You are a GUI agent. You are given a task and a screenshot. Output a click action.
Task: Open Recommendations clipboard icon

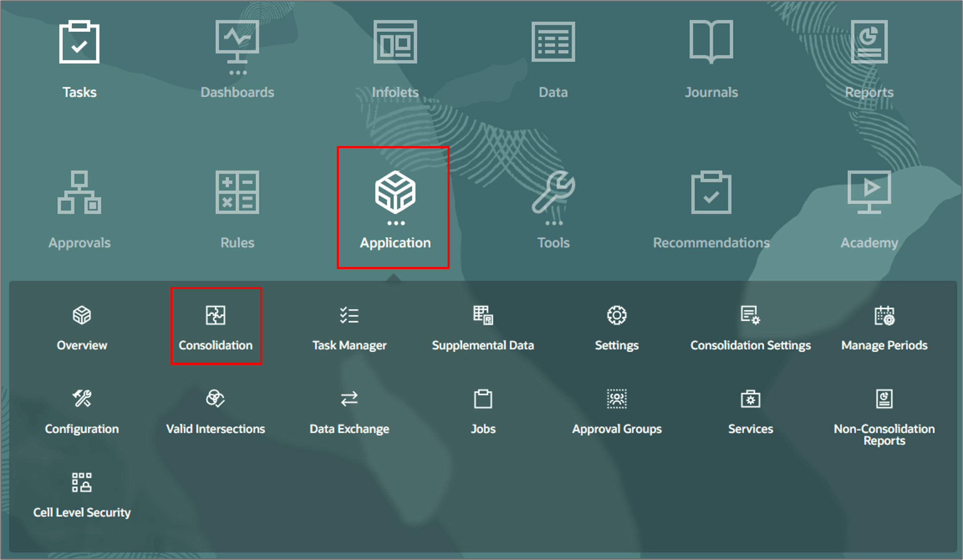point(711,193)
